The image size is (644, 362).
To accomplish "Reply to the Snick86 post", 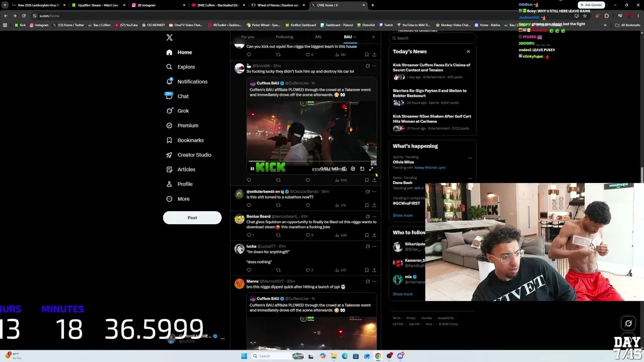I will pos(249,180).
